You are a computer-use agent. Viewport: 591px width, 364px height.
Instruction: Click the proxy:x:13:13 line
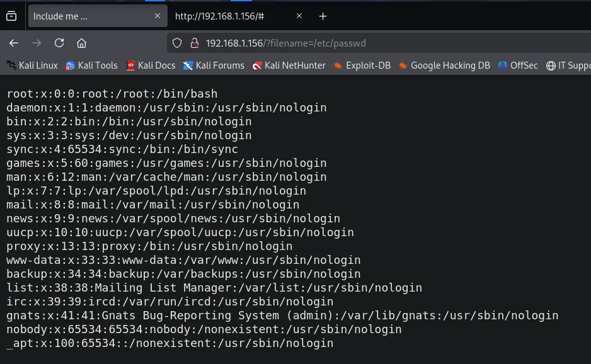(149, 246)
